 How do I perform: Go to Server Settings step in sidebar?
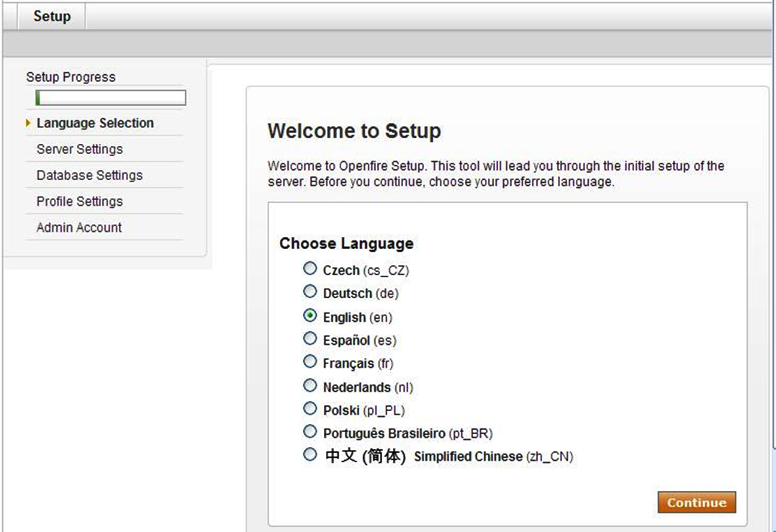click(x=80, y=149)
